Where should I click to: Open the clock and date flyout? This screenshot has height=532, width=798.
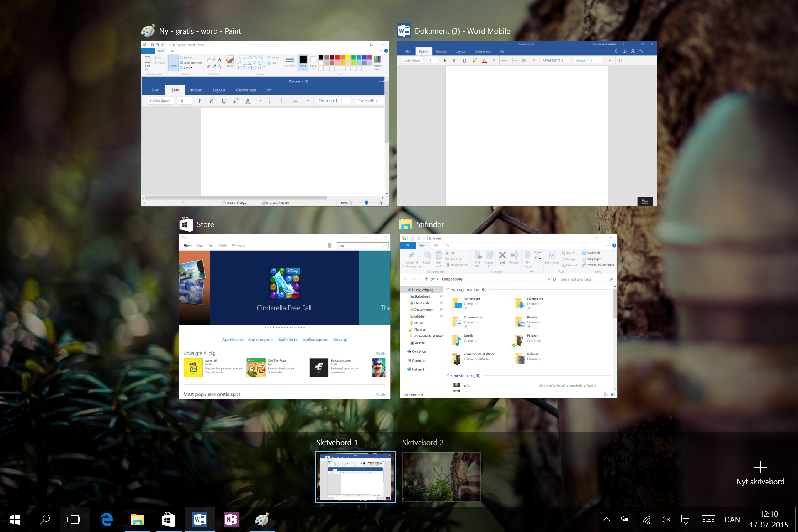click(x=768, y=520)
